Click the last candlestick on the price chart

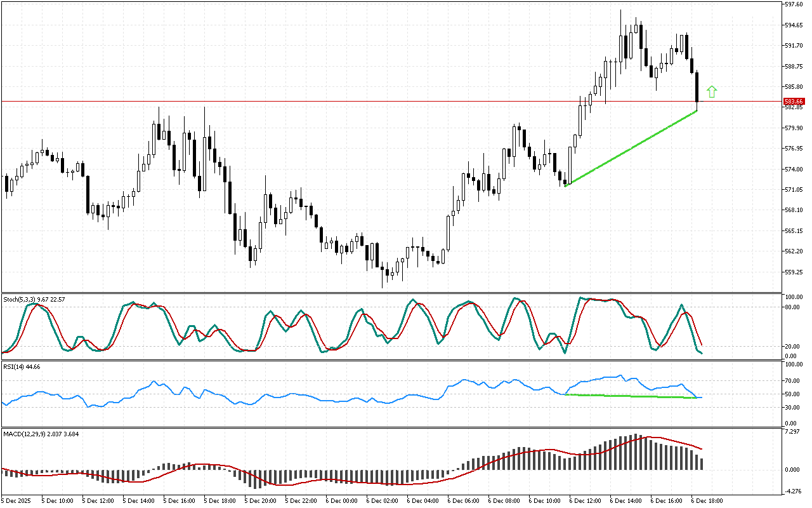[x=697, y=87]
